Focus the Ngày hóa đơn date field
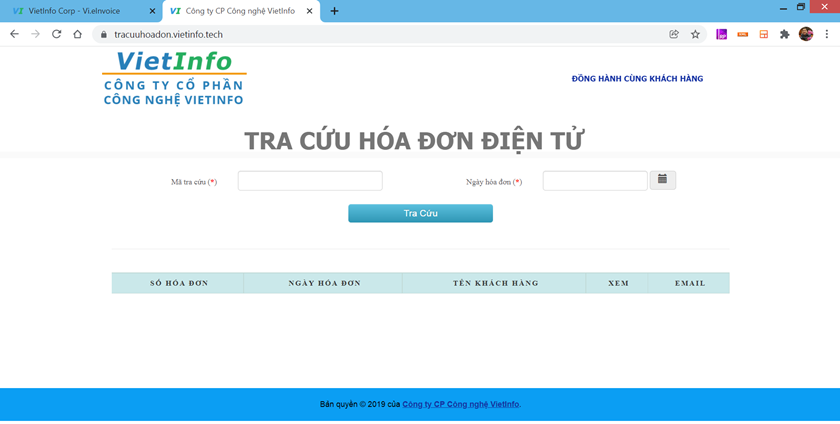The height and width of the screenshot is (424, 840). click(x=594, y=181)
